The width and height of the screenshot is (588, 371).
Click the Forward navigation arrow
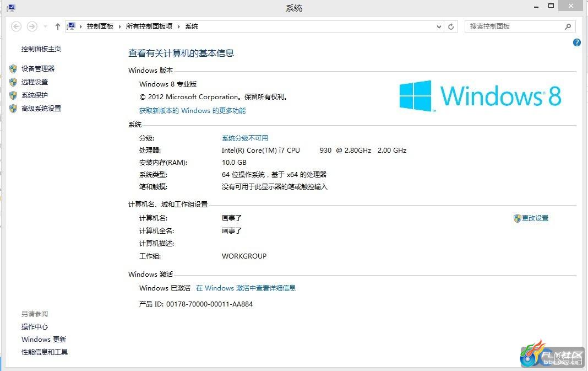pos(32,26)
